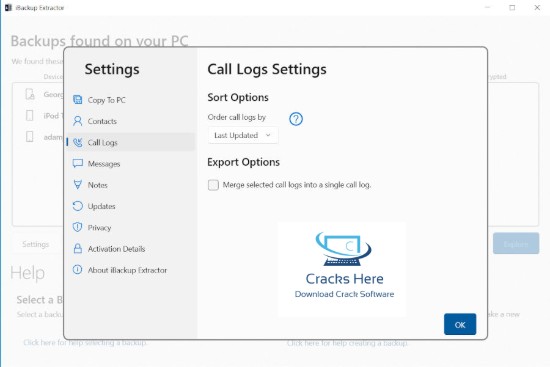Screen dimensions: 550x367
Task: View Activation Details page
Action: coord(130,249)
